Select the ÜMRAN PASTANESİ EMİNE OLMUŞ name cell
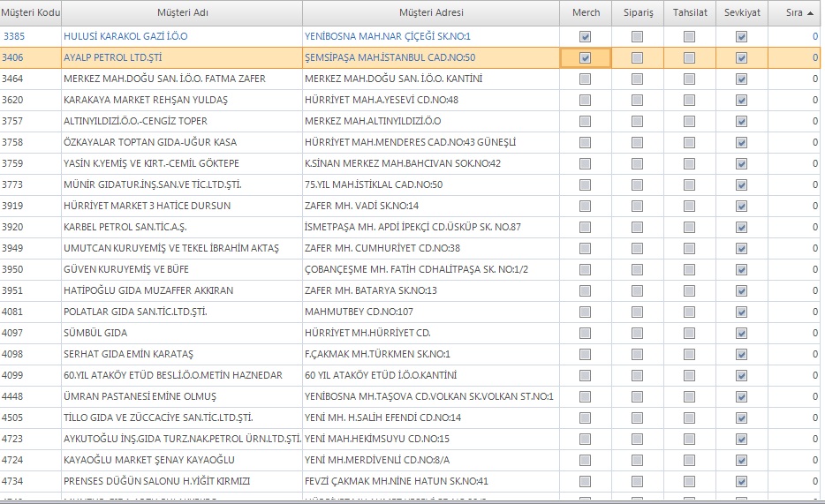This screenshot has height=504, width=825. tap(182, 397)
